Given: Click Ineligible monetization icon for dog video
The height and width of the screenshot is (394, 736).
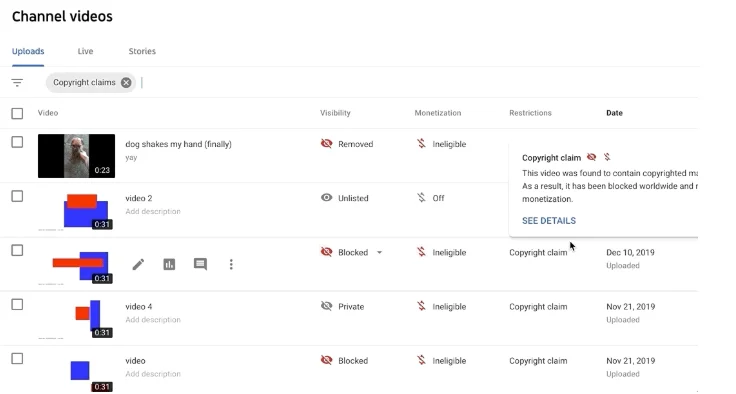Looking at the screenshot, I should (x=421, y=144).
